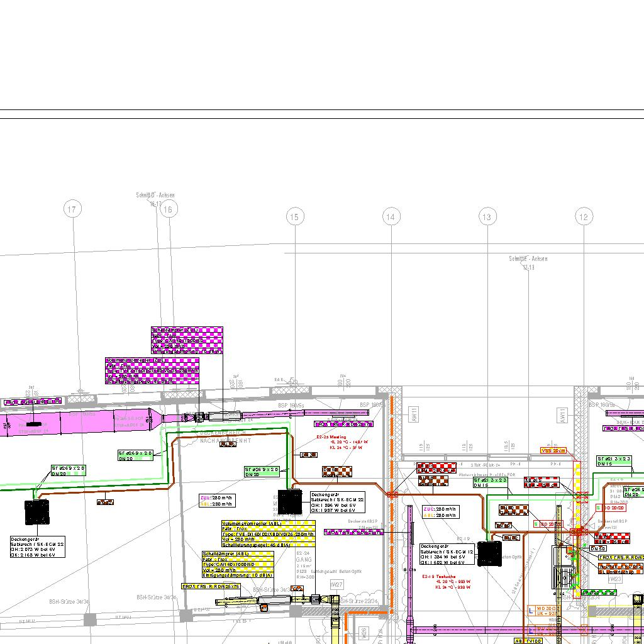This screenshot has width=644, height=644.
Task: Select grid axis bubble 14
Action: point(391,217)
